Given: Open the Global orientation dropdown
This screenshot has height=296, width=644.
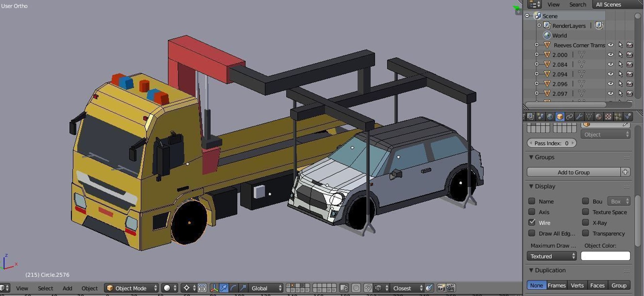Looking at the screenshot, I should (x=266, y=288).
